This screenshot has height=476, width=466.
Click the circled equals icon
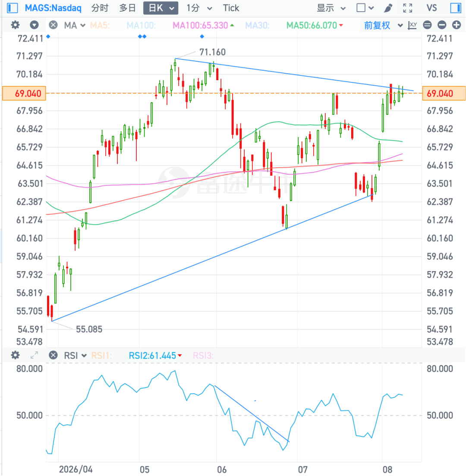[x=427, y=25]
